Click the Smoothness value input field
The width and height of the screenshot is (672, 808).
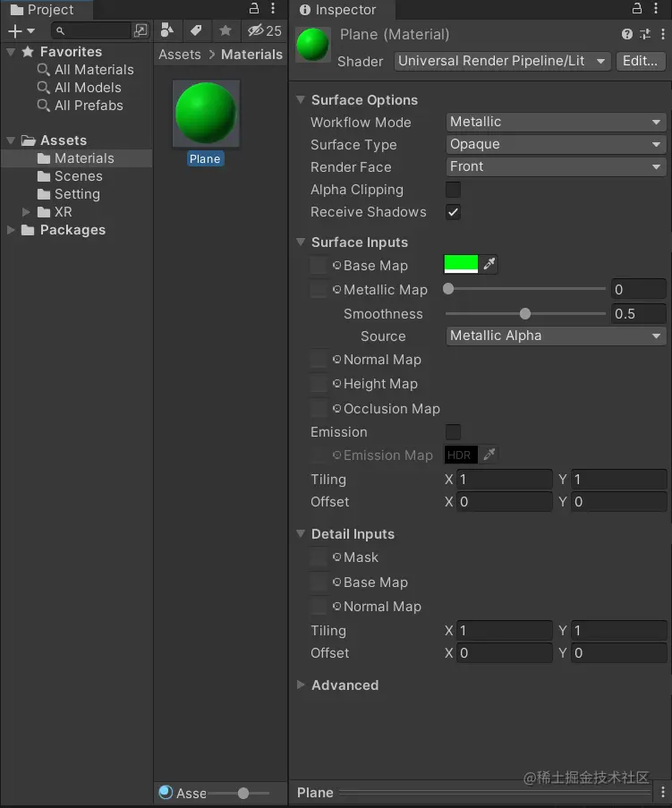[639, 314]
